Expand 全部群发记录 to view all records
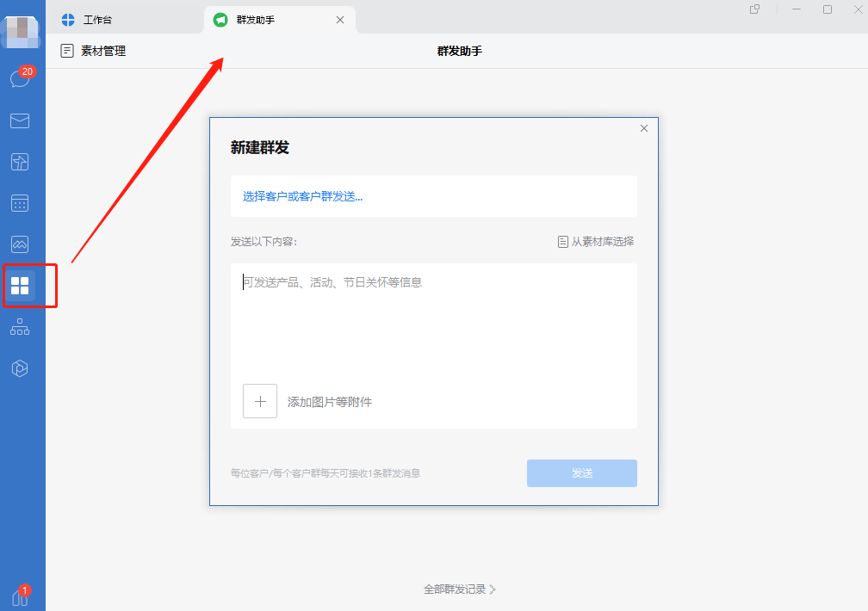868x611 pixels. click(x=459, y=589)
